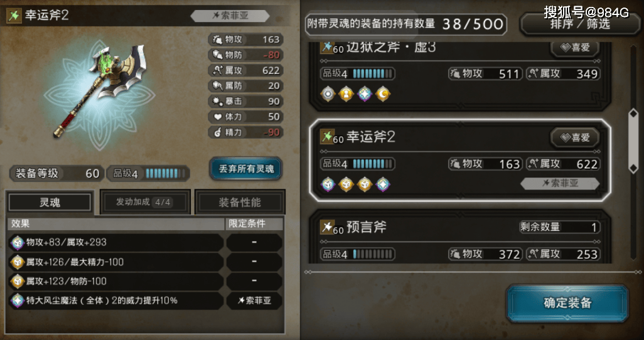Toggle 喜爱 favorite on 幸运斧2 card

pos(574,137)
